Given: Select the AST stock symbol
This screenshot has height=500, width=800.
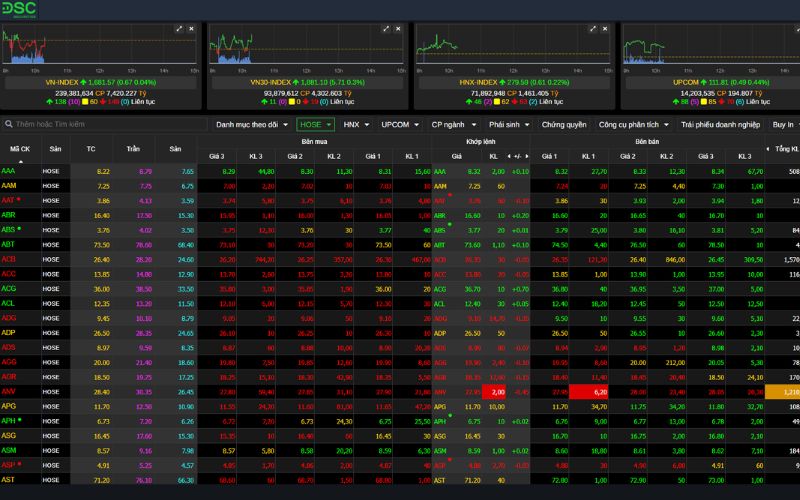Looking at the screenshot, I should pos(8,480).
